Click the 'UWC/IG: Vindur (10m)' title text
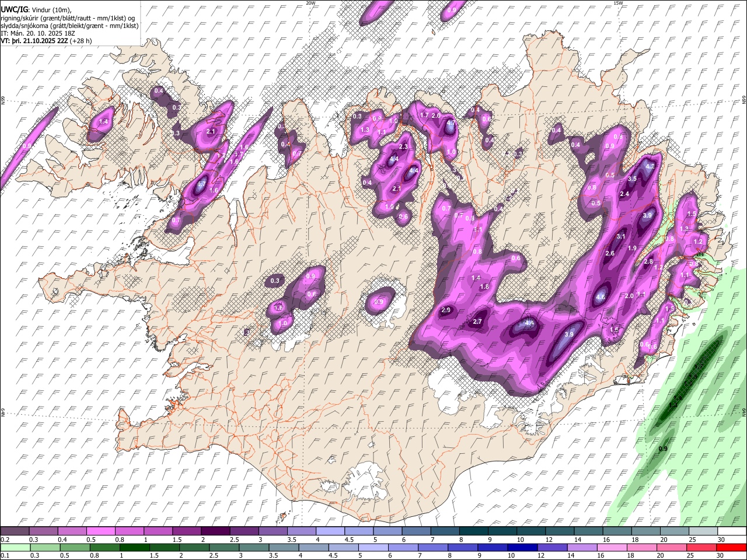 coord(36,10)
